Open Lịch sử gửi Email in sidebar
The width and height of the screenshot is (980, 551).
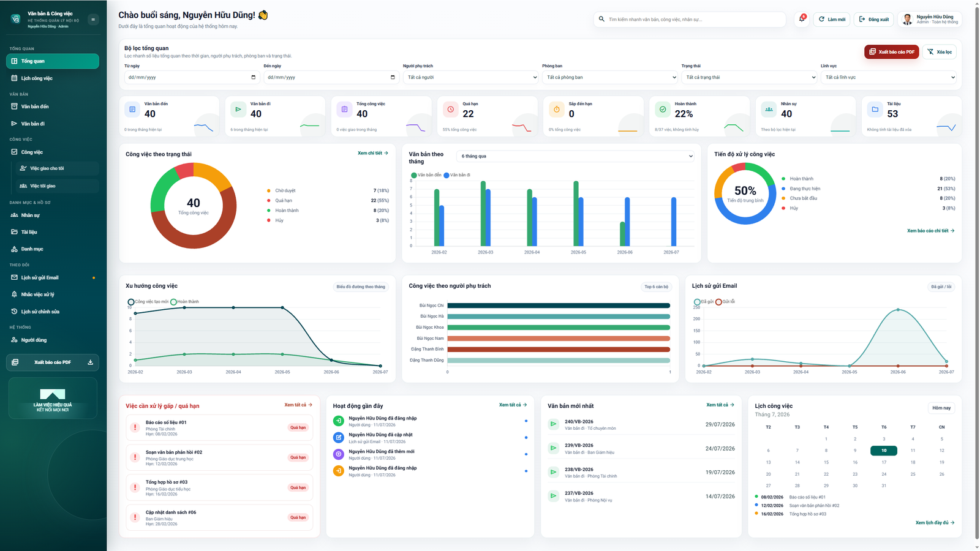[53, 277]
